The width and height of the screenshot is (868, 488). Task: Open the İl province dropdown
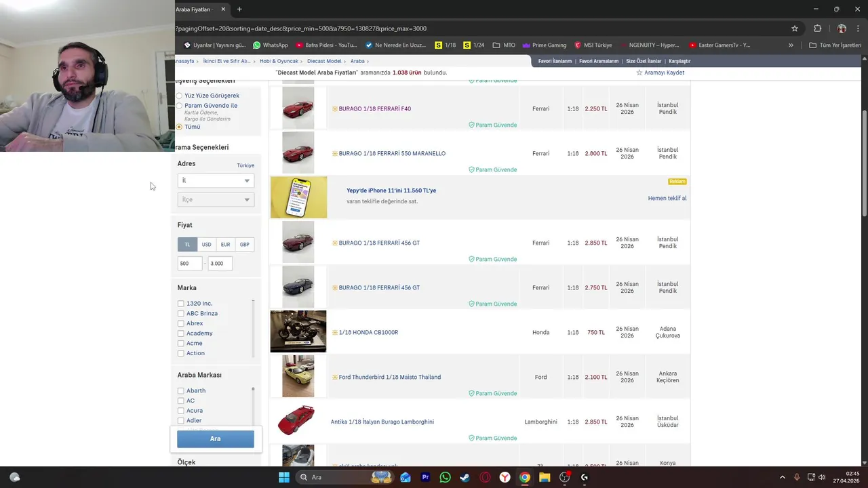coord(216,180)
